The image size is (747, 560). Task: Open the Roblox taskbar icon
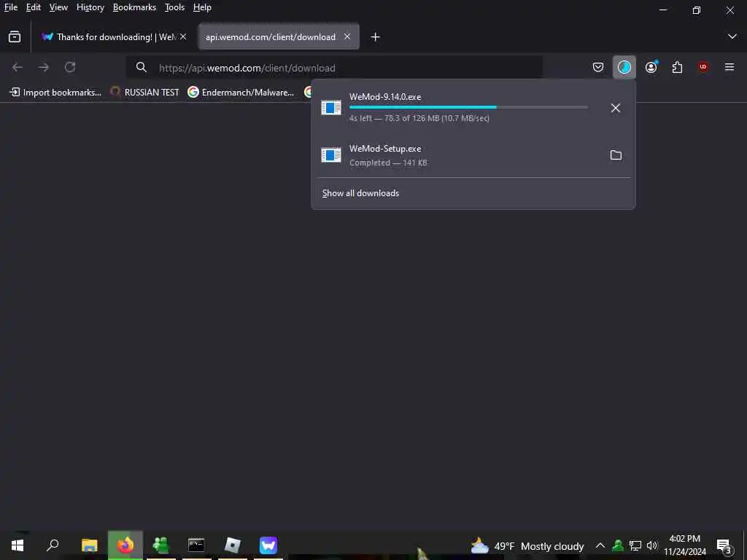coord(233,545)
